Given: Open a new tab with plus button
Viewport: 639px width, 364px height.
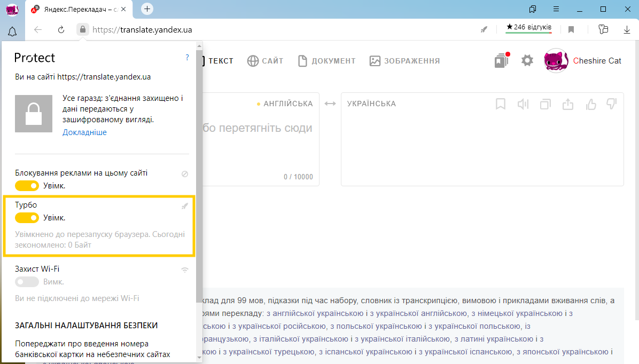Looking at the screenshot, I should tap(147, 9).
